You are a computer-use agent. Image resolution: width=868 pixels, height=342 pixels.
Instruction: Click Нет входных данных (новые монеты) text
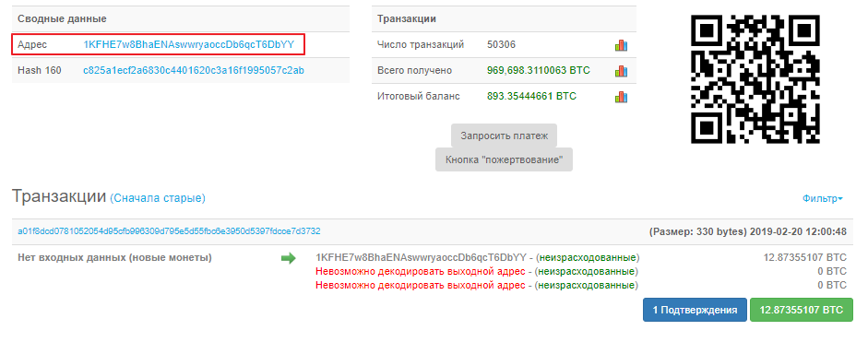coord(114,258)
